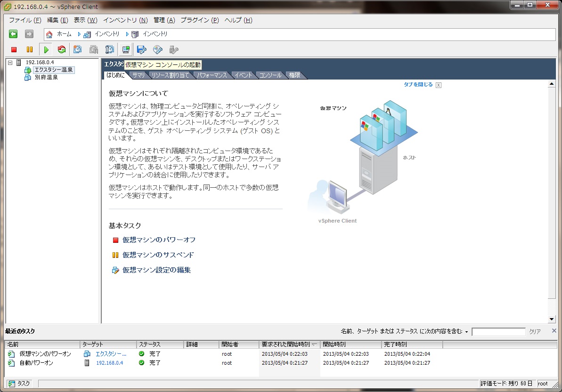The width and height of the screenshot is (562, 392).
Task: Click the scroll down arrow of content pane
Action: (552, 319)
